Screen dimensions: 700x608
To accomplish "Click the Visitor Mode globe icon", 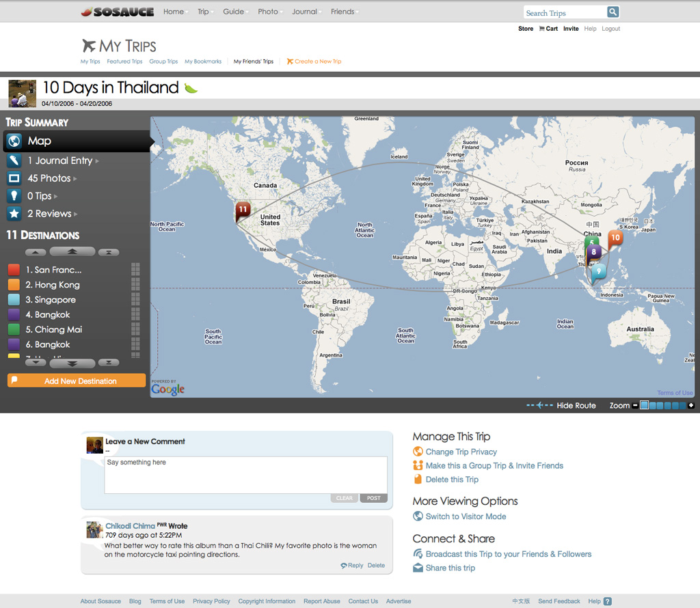I will 418,516.
